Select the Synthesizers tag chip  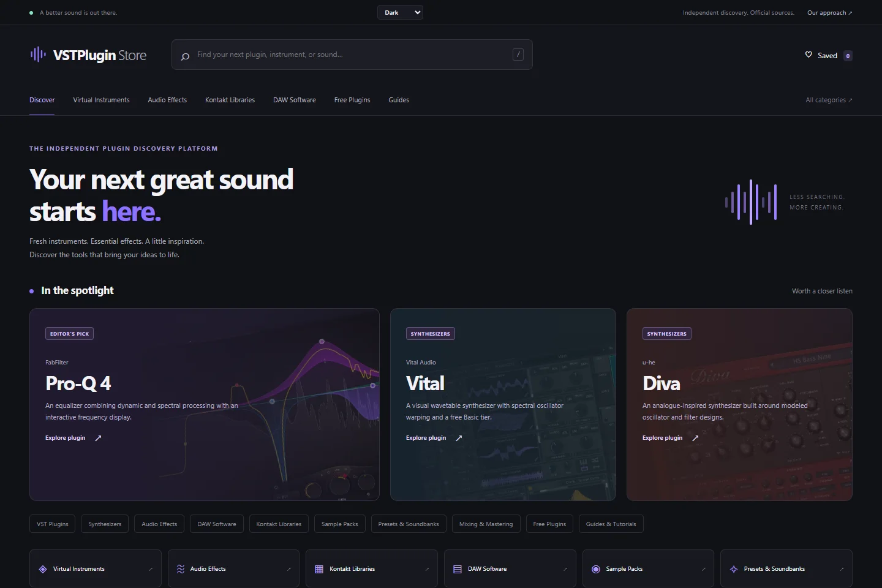point(105,524)
